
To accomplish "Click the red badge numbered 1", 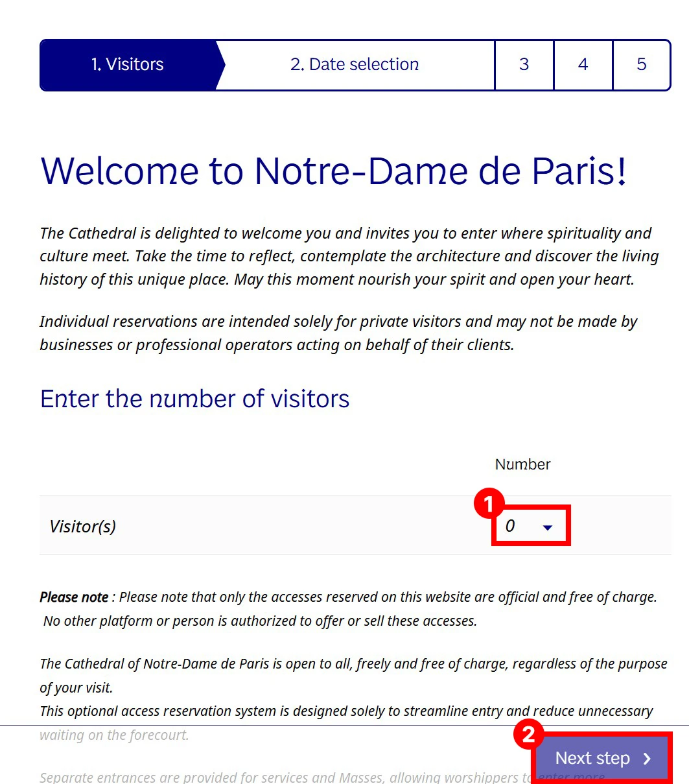I will click(489, 504).
